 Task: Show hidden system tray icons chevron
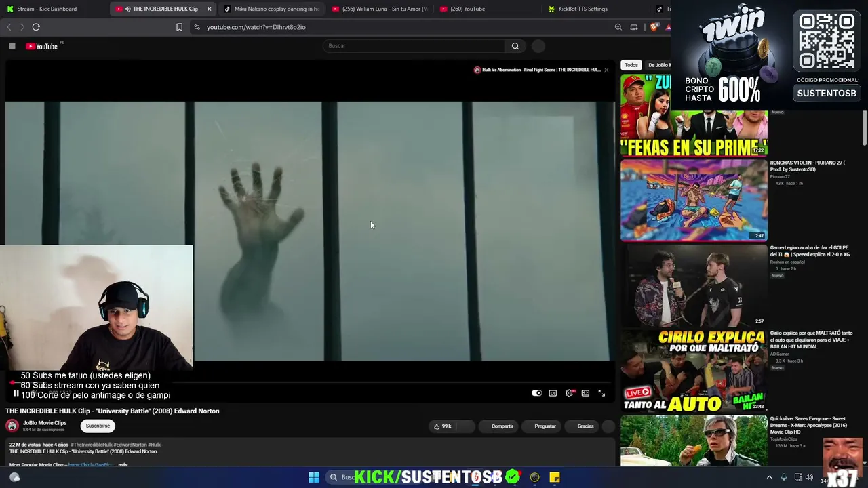769,477
